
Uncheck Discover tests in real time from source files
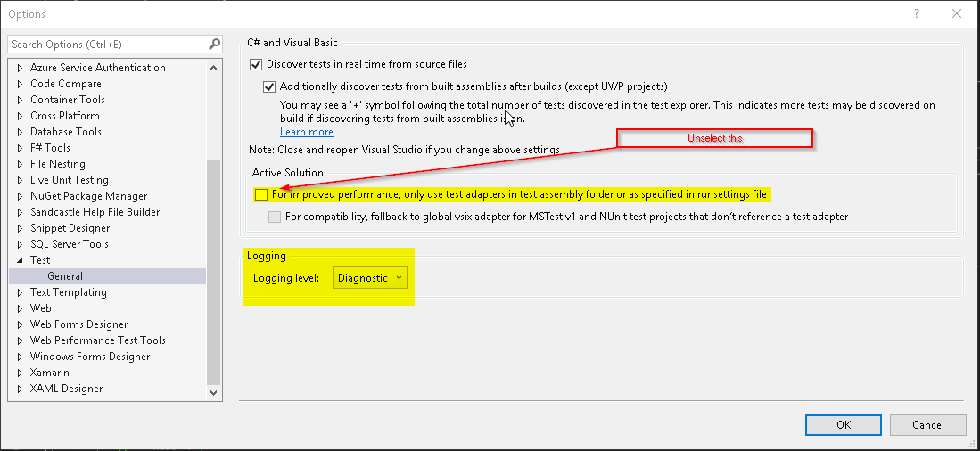[255, 64]
